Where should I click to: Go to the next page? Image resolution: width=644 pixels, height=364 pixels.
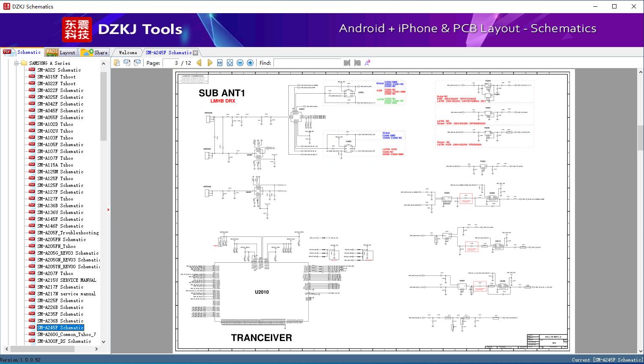tap(210, 63)
